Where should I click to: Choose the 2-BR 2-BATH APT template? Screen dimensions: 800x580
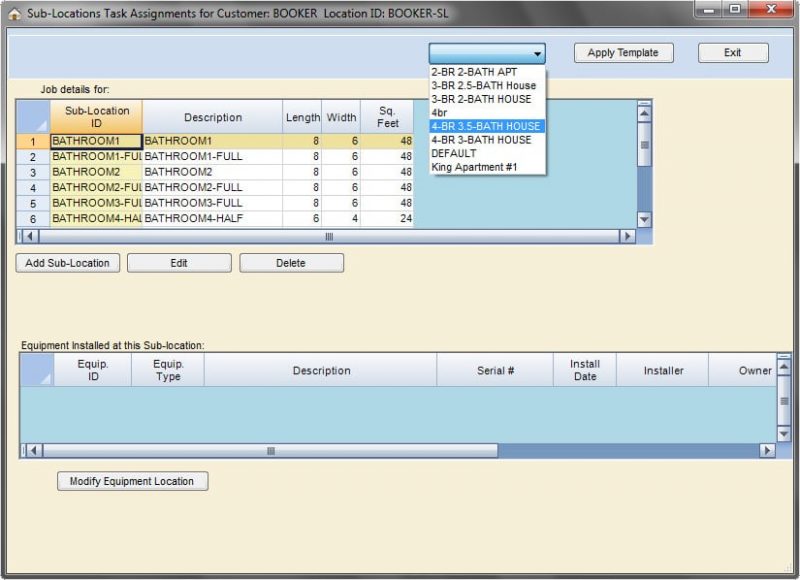pyautogui.click(x=475, y=73)
